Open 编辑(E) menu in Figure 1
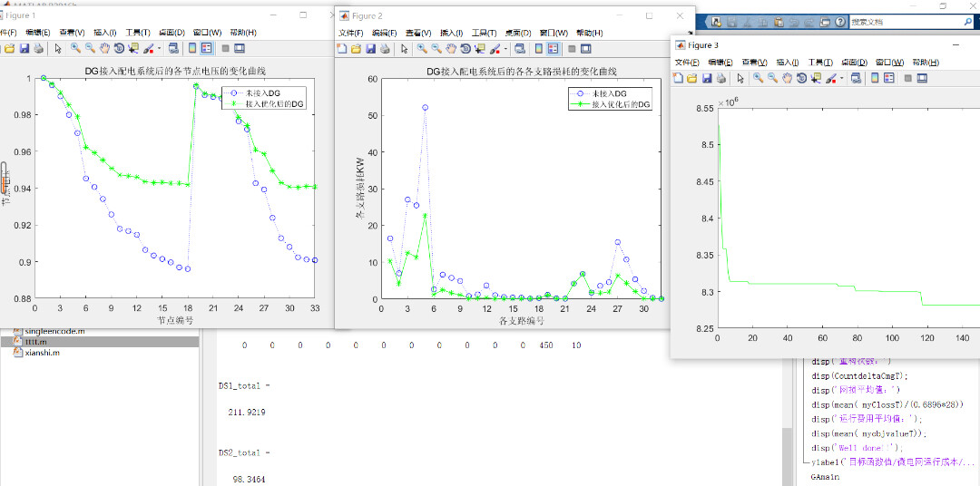980x486 pixels. (37, 33)
